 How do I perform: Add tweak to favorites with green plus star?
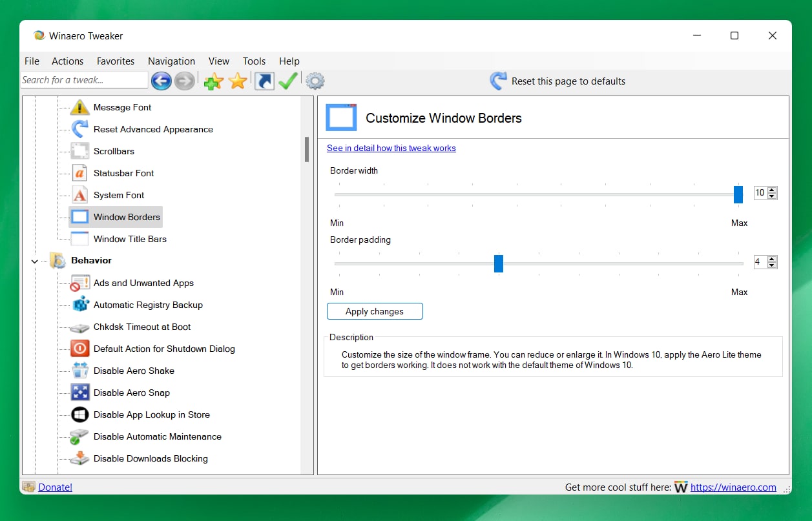pos(213,81)
